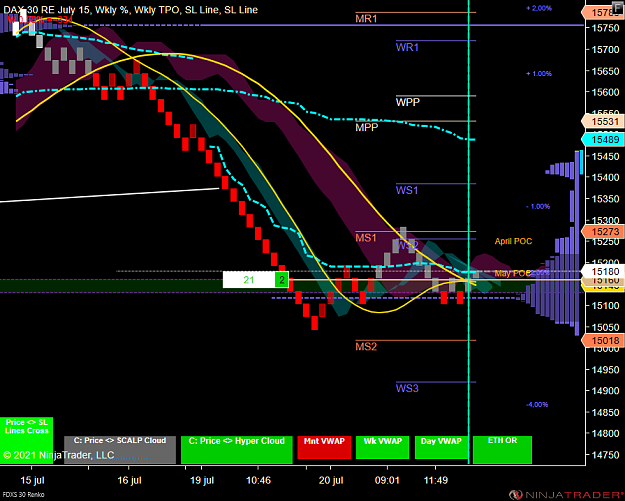Click the 20 jul date on time axis
Viewport: 625px width, 501px height.
coord(331,480)
